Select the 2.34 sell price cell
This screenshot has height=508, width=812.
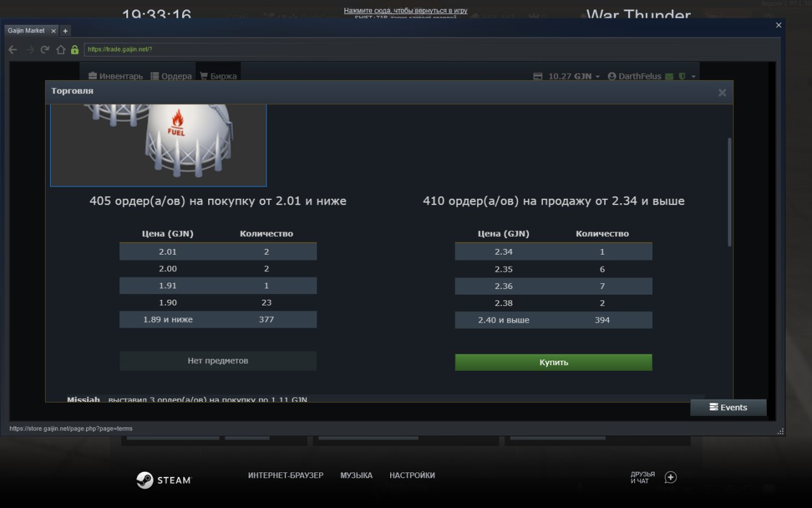504,251
